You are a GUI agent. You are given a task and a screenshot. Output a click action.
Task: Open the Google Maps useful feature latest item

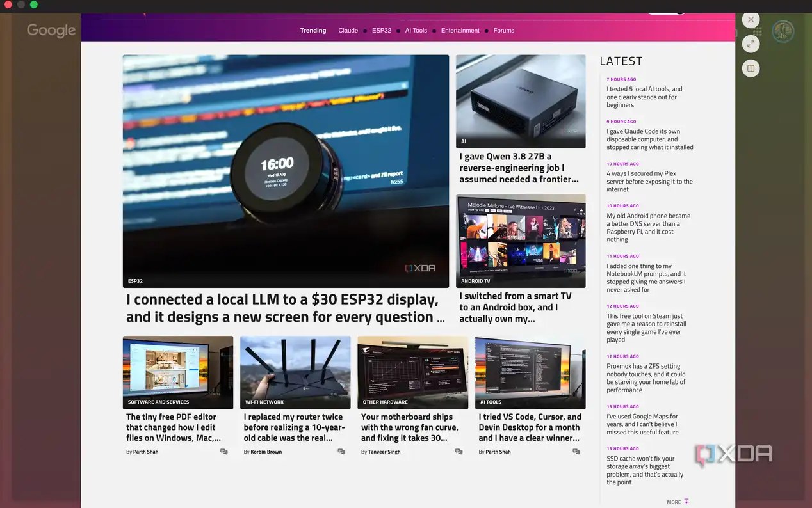coord(642,424)
